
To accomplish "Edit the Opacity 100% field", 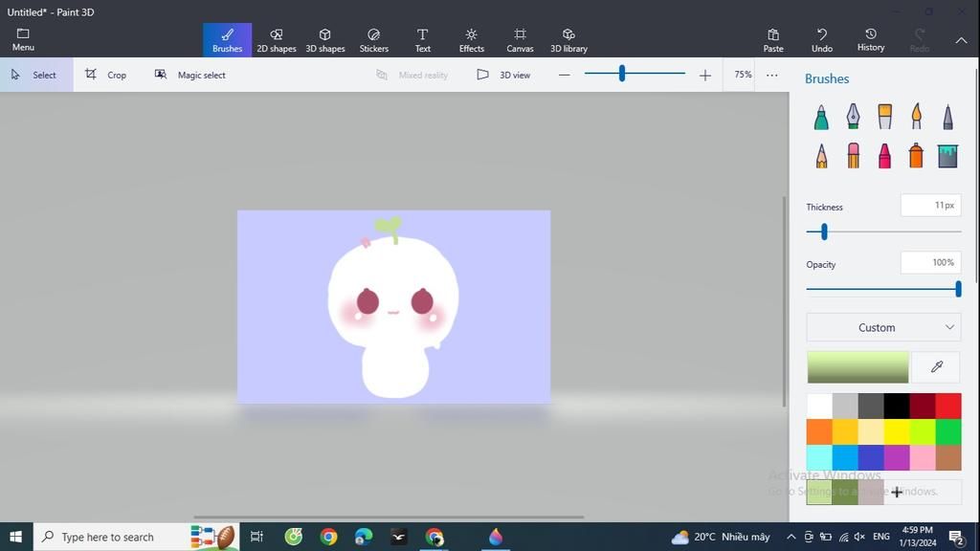I will pos(930,262).
